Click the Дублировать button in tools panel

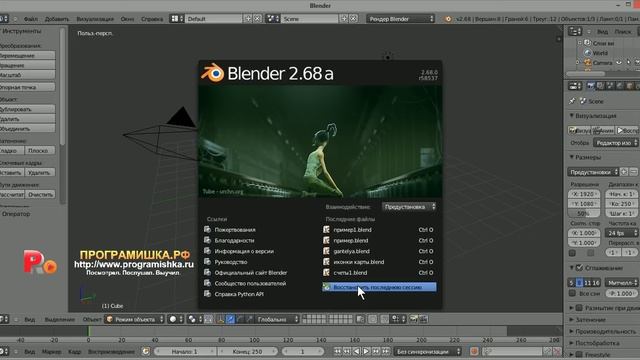pos(27,109)
